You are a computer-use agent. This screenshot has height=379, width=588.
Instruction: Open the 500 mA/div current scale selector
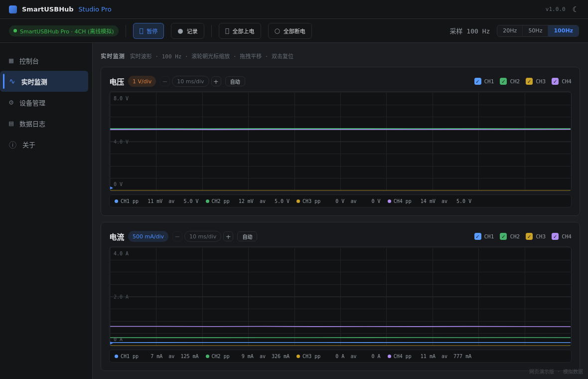(148, 236)
